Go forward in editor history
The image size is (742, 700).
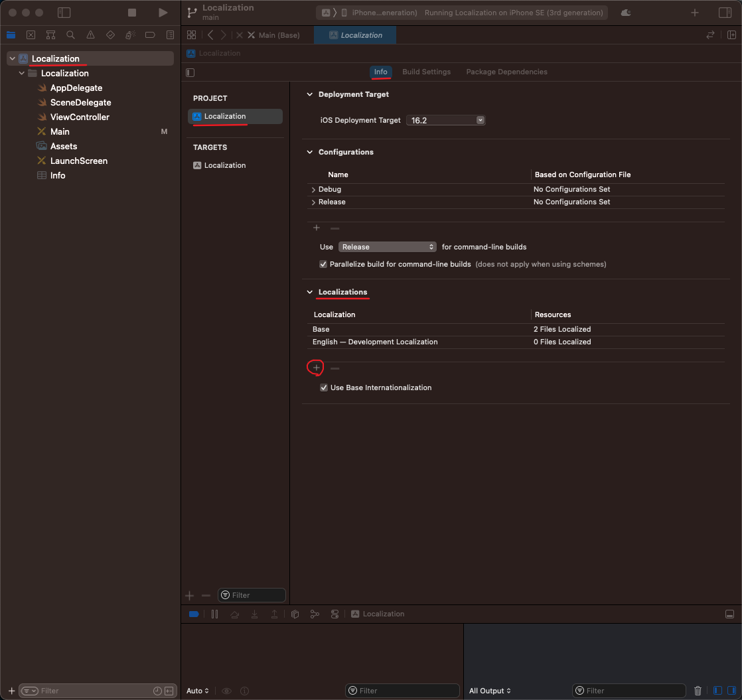(x=224, y=35)
